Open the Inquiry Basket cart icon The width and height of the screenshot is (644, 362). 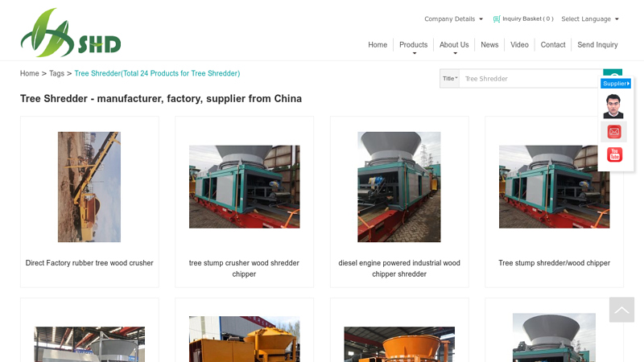[x=497, y=19]
